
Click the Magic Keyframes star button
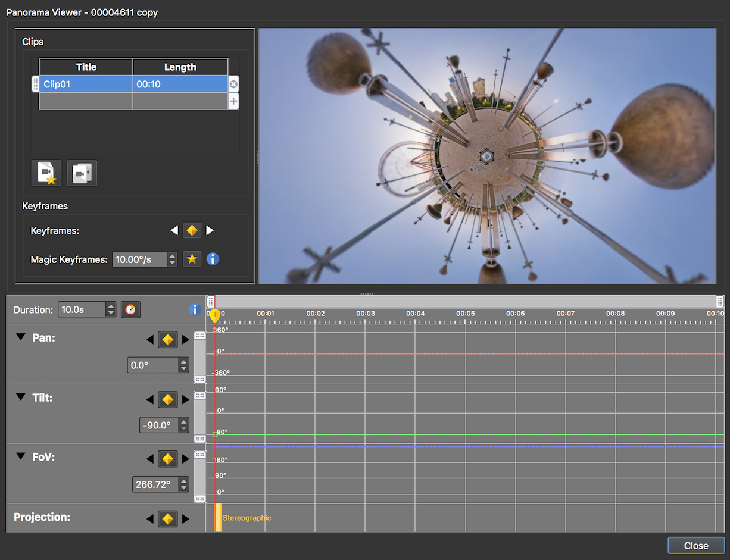coord(192,259)
